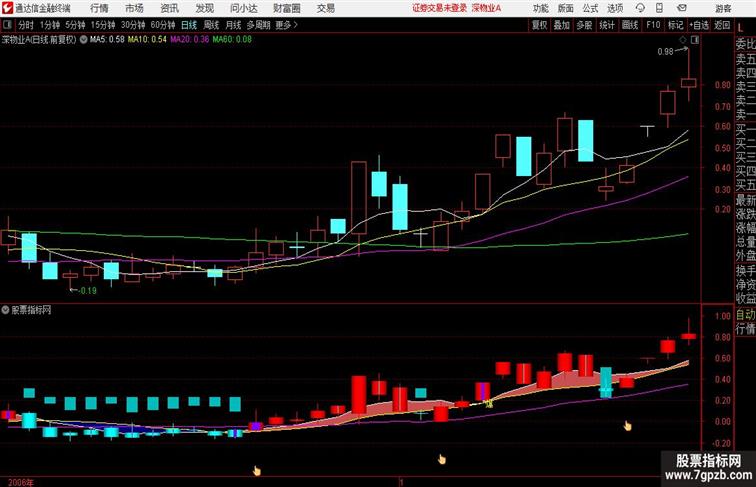Click the 游客 guest account label

723,8
